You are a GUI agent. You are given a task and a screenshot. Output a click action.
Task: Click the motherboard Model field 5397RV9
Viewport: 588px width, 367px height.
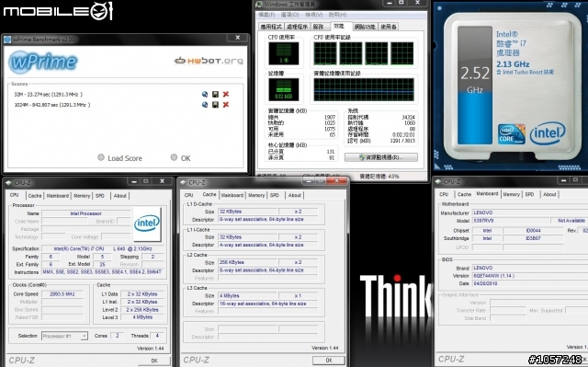pos(510,221)
